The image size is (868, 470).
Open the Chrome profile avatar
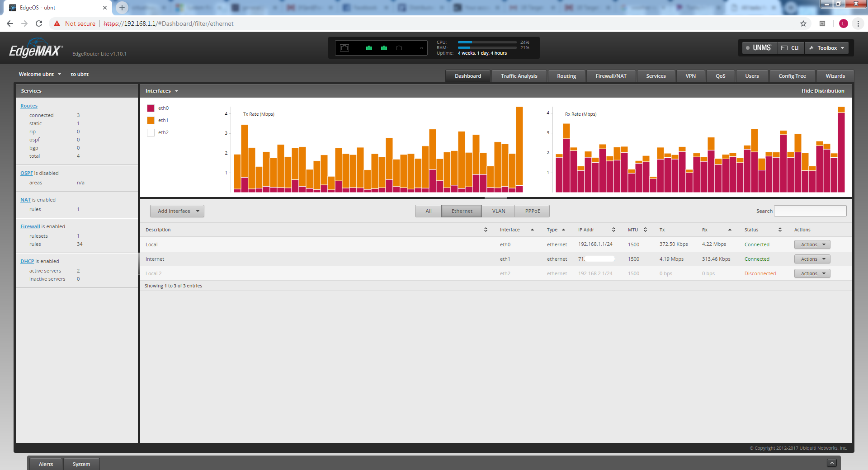pos(843,23)
